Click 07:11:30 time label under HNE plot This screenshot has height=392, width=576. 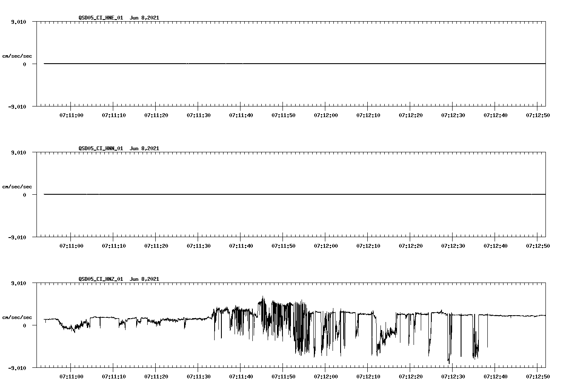tap(199, 115)
